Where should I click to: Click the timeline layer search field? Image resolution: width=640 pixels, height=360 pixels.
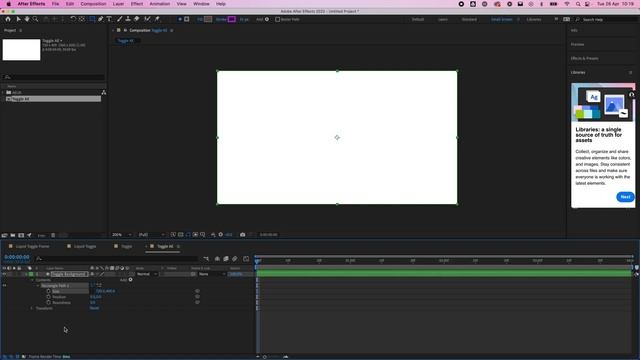point(116,258)
